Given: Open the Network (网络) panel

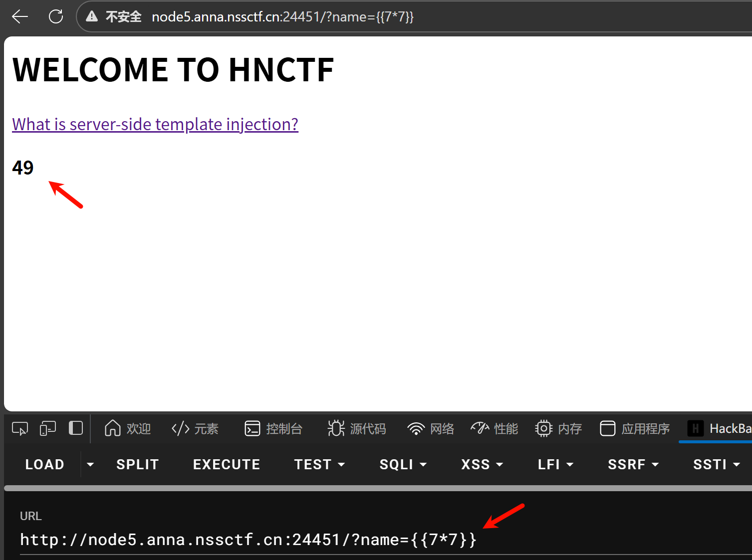Looking at the screenshot, I should 431,428.
